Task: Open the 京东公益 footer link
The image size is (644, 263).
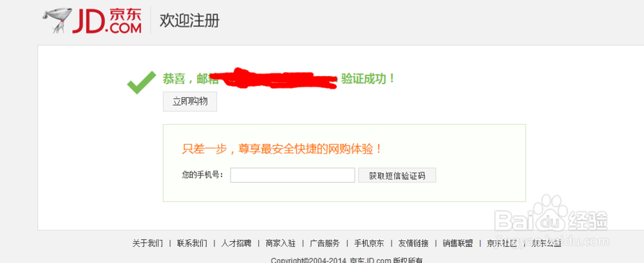Action: click(546, 243)
